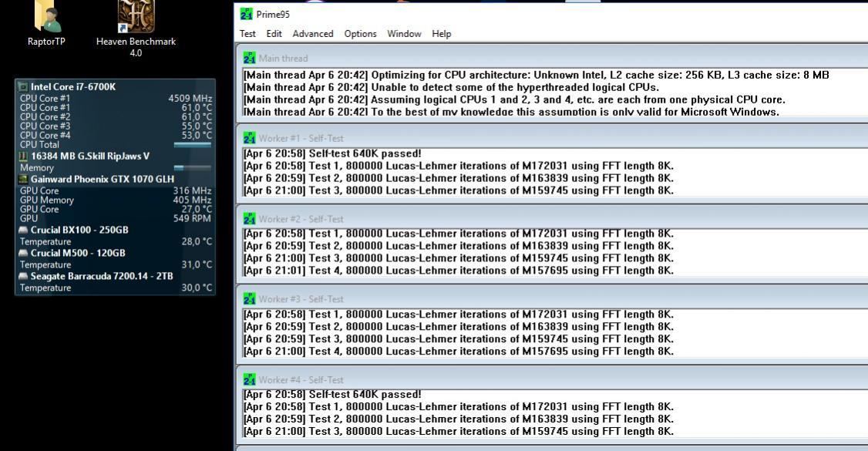Click the GPU fan 549 RPM value
This screenshot has height=451, width=868.
coord(192,219)
